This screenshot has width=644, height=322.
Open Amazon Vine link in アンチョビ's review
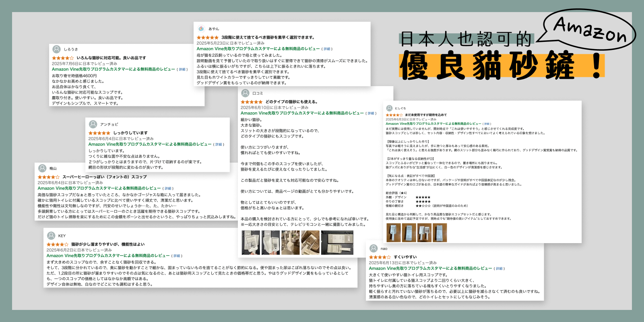tap(150, 144)
